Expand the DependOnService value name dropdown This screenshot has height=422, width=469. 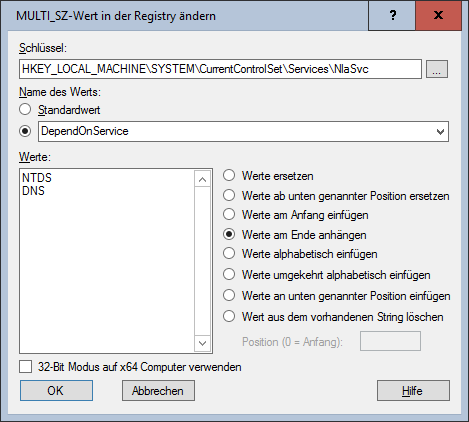point(440,132)
